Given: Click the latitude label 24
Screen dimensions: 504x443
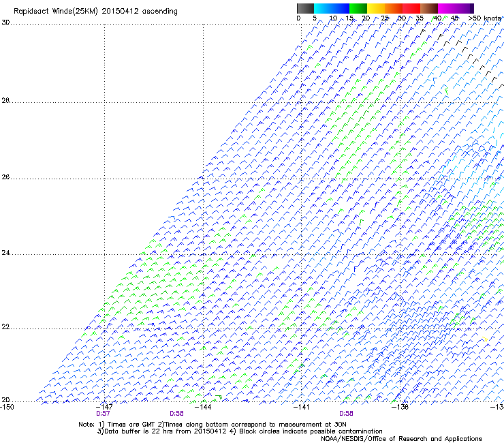Looking at the screenshot, I should [x=5, y=253].
